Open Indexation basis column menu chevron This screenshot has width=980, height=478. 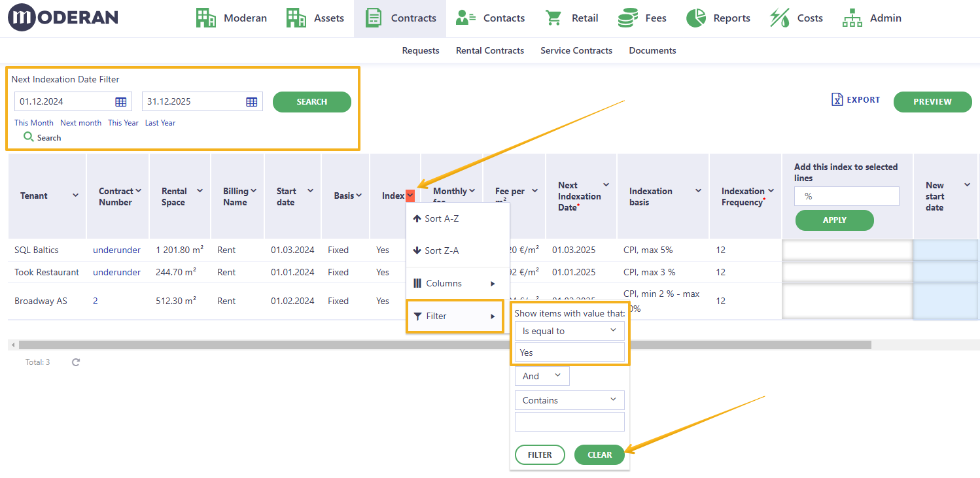point(698,191)
